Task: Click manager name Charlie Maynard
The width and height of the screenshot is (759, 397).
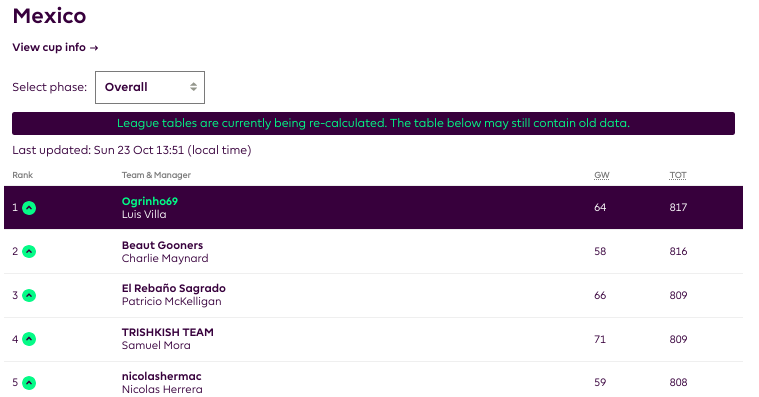Action: click(x=165, y=259)
